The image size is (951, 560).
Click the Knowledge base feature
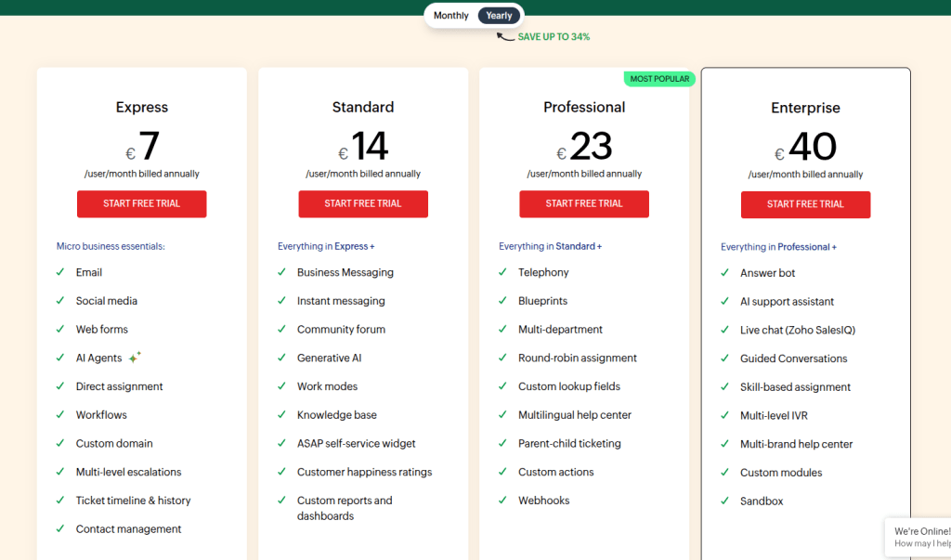click(x=336, y=415)
